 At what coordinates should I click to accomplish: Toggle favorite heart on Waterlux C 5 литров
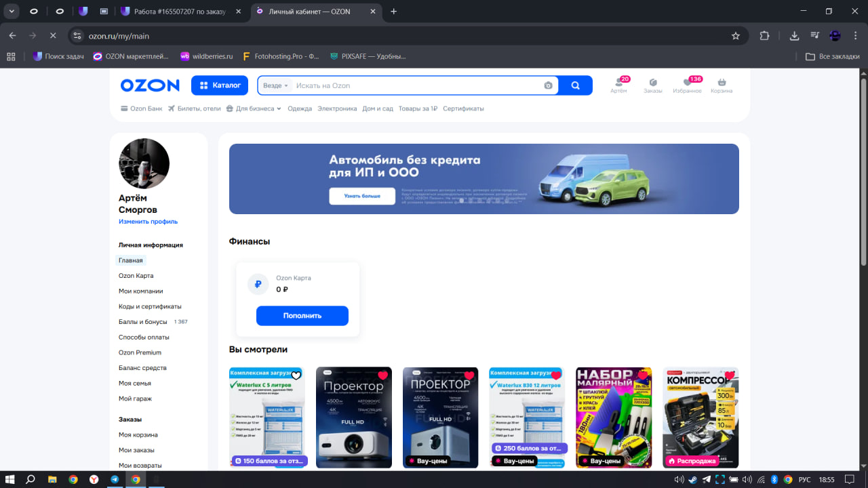click(296, 375)
